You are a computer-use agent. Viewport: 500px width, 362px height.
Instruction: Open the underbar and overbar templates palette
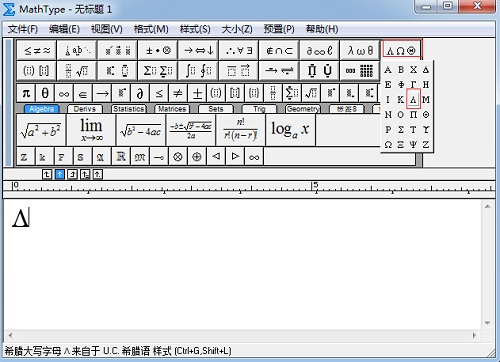pyautogui.click(x=239, y=71)
